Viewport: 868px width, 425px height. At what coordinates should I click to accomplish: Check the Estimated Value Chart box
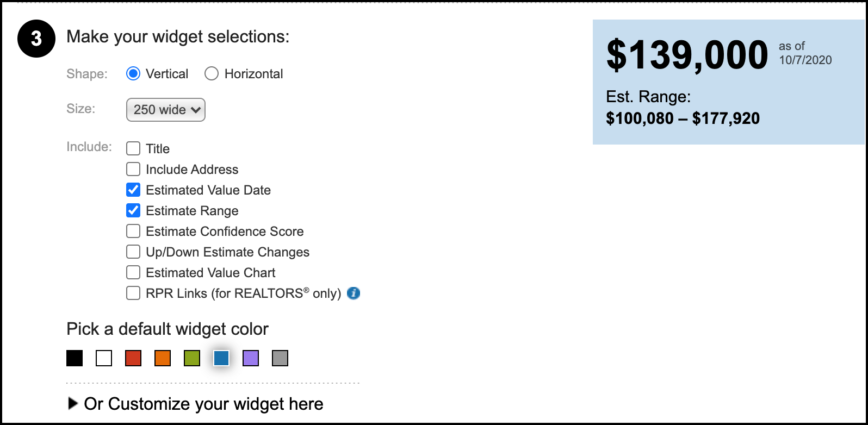click(133, 273)
